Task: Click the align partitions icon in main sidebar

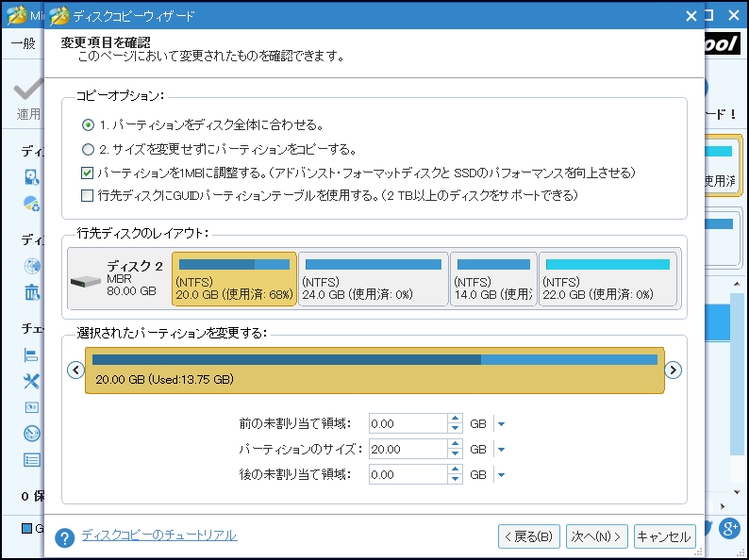Action: tap(31, 355)
